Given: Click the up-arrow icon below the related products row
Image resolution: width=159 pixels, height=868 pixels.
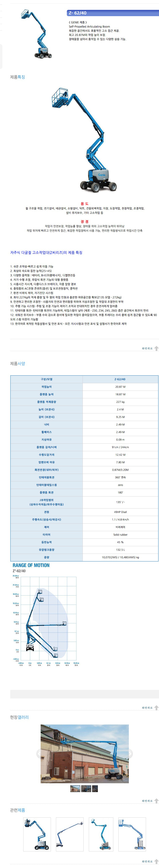Looking at the screenshot, I should click(x=156, y=861).
